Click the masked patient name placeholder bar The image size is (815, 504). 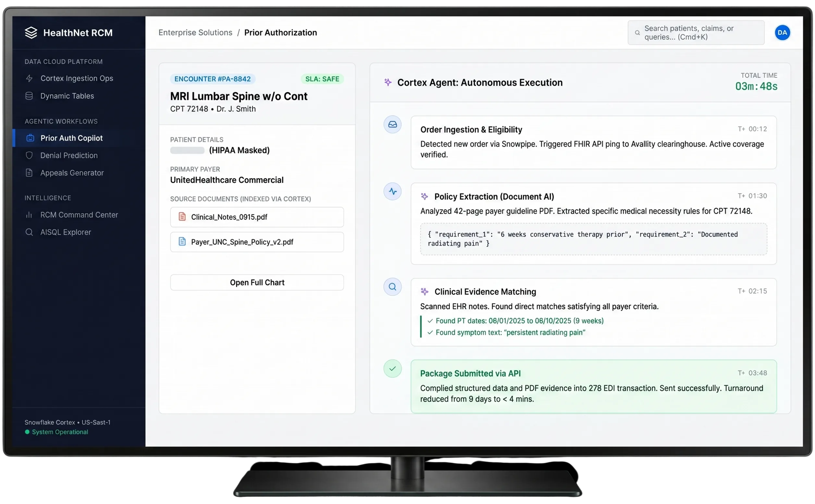click(187, 150)
